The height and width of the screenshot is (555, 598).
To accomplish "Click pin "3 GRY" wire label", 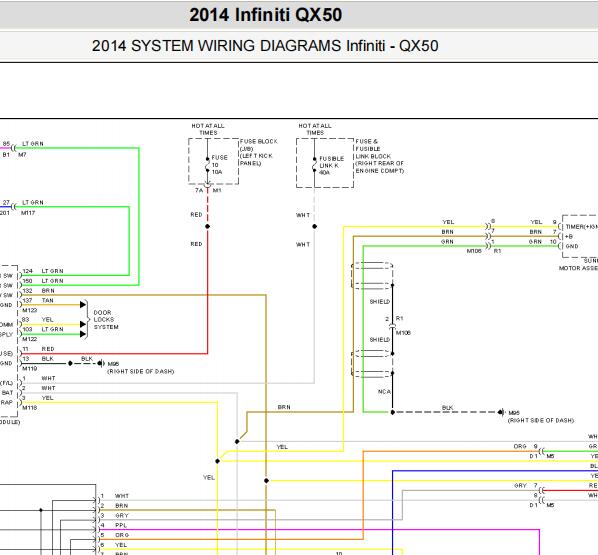I will [x=114, y=515].
